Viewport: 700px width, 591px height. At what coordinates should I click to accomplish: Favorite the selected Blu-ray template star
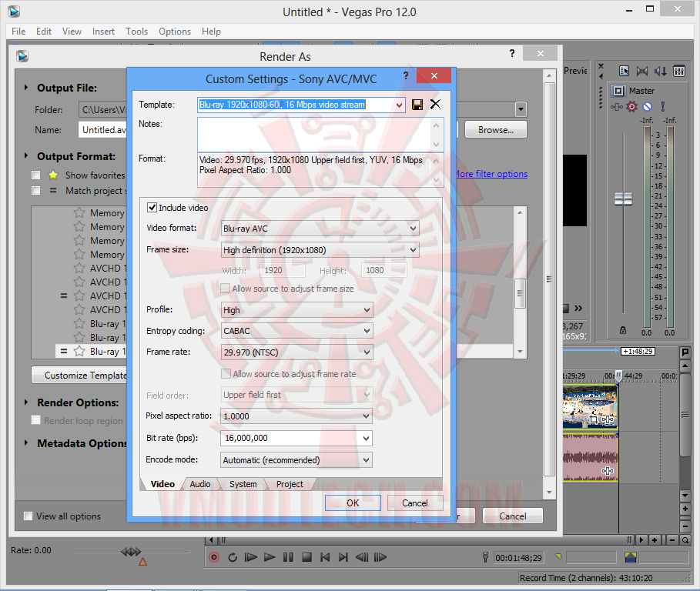79,352
